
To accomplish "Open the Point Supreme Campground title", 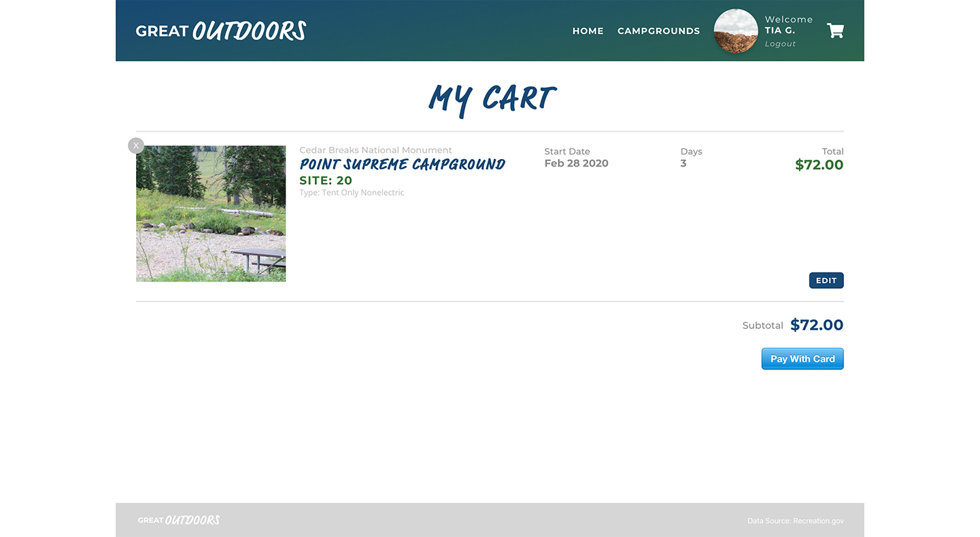I will pos(402,164).
